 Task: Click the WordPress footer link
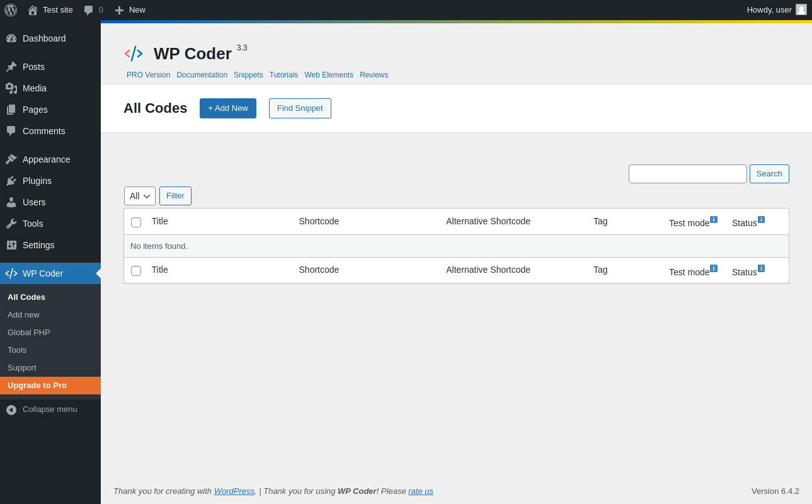(234, 491)
